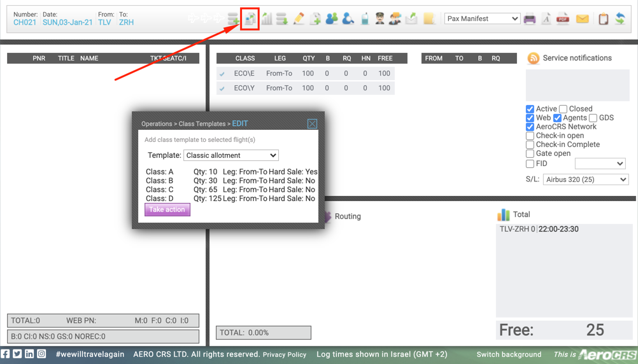Click the TLV-ZRH 22:00-23:30 routing entry
The image size is (638, 364).
[x=539, y=229]
